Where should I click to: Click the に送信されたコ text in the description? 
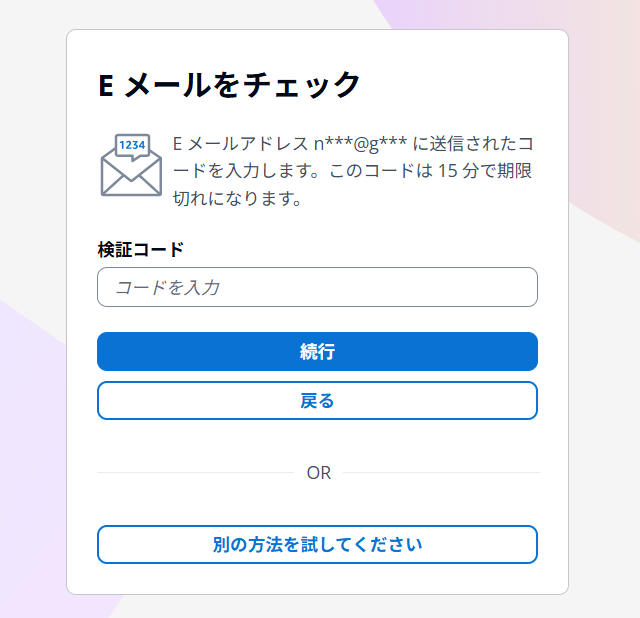[475, 142]
